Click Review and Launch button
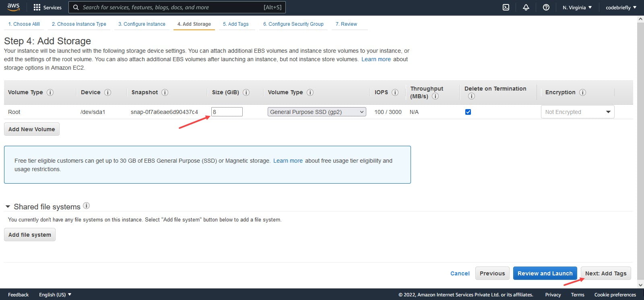The image size is (644, 300). pos(545,273)
